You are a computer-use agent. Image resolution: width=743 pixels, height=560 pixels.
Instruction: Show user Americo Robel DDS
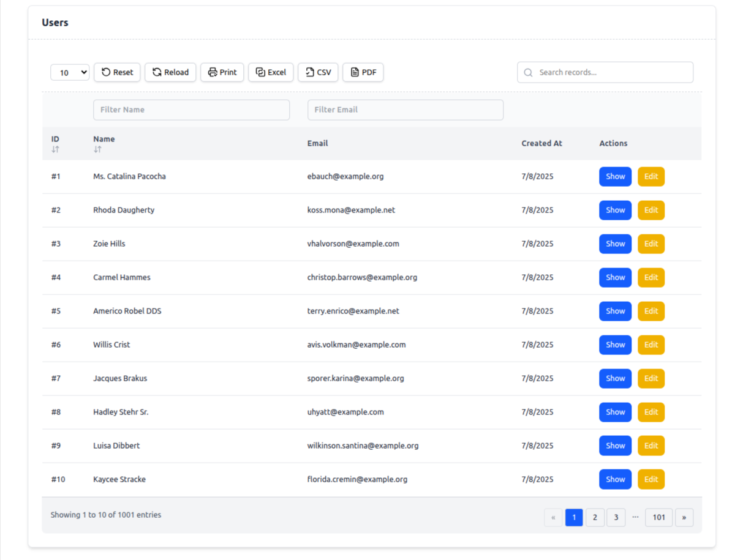pyautogui.click(x=615, y=311)
